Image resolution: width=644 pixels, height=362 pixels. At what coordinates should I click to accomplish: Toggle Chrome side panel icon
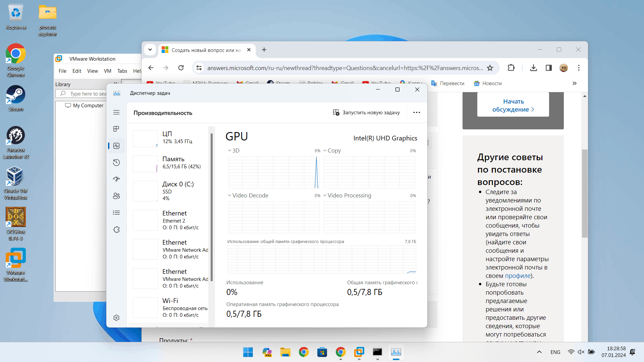pos(549,68)
